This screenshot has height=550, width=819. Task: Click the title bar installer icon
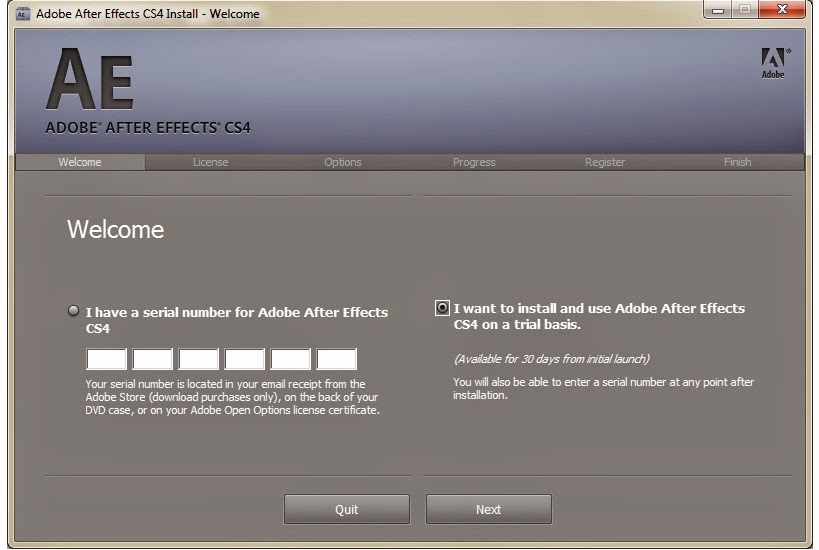22,14
